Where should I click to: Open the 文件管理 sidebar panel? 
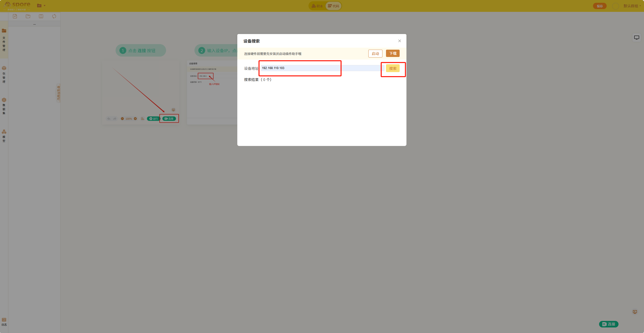click(4, 40)
